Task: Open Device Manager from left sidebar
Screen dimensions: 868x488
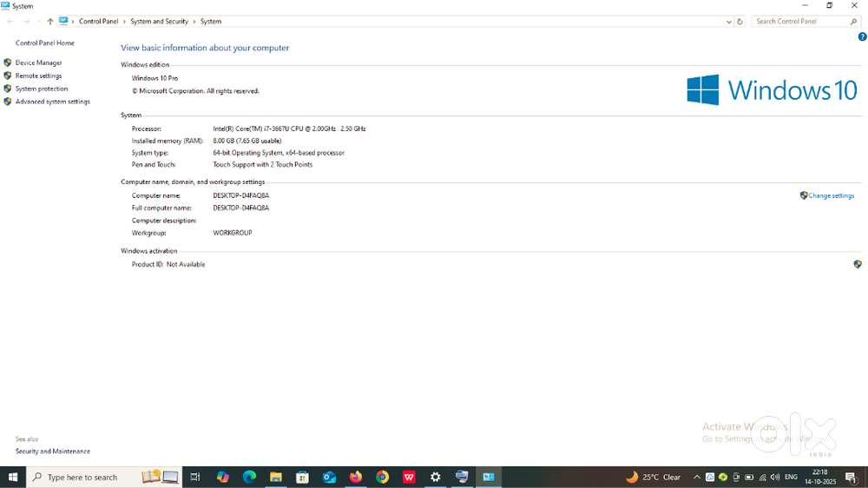Action: [x=38, y=63]
